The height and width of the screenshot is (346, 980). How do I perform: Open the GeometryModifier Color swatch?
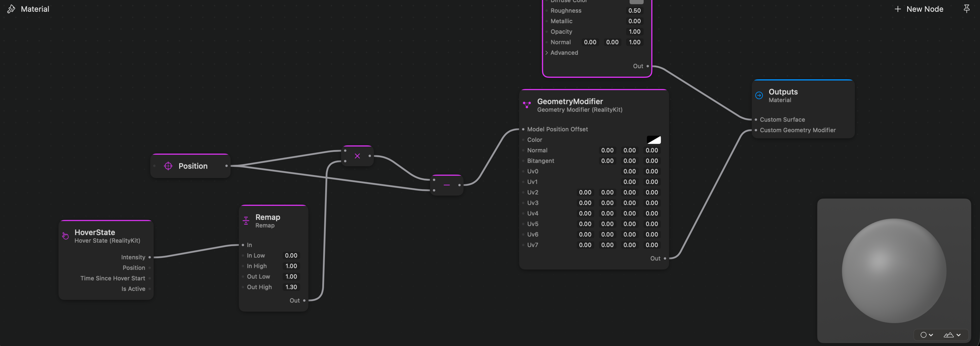pos(653,140)
